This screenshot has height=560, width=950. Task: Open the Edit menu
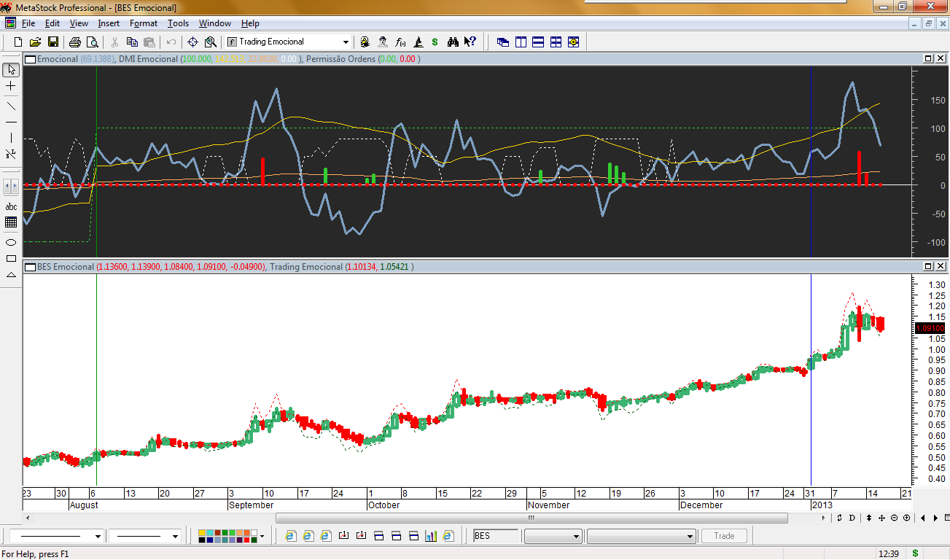pyautogui.click(x=52, y=23)
